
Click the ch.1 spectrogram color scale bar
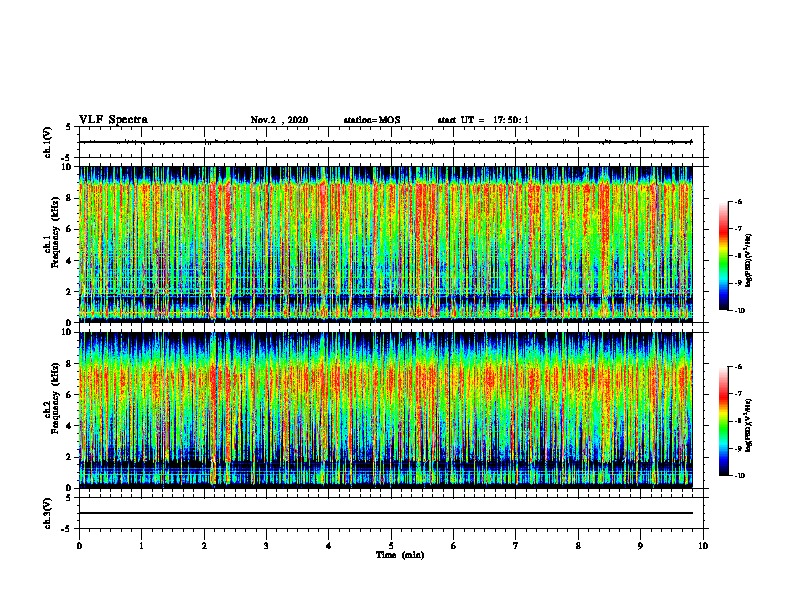click(x=724, y=256)
